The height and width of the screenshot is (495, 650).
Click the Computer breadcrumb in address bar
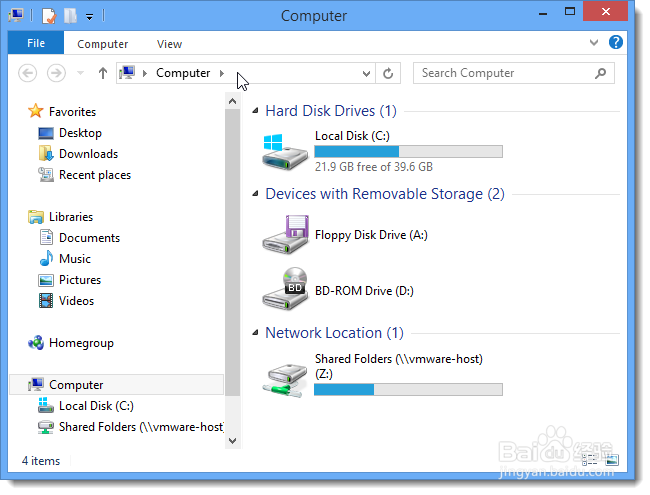tap(183, 73)
